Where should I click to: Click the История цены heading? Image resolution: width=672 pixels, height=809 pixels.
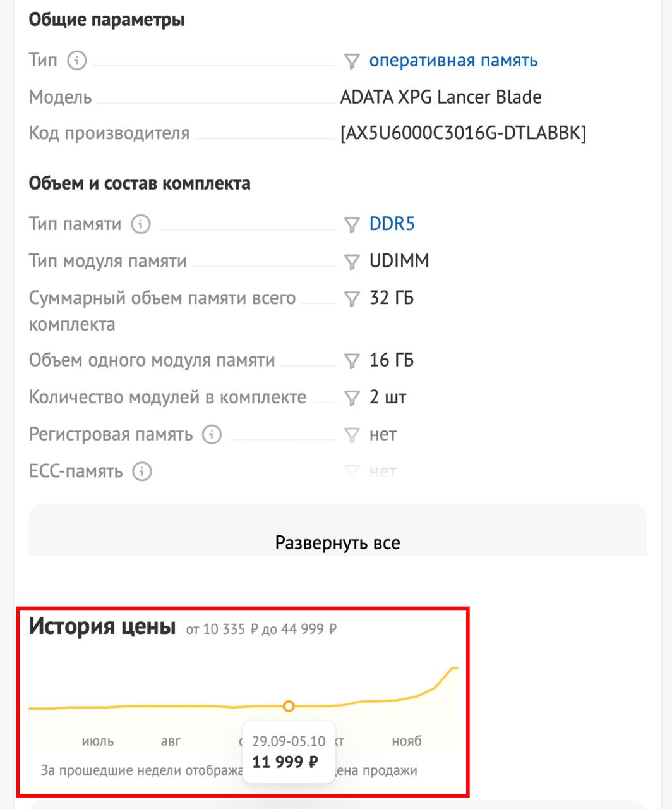coord(102,626)
